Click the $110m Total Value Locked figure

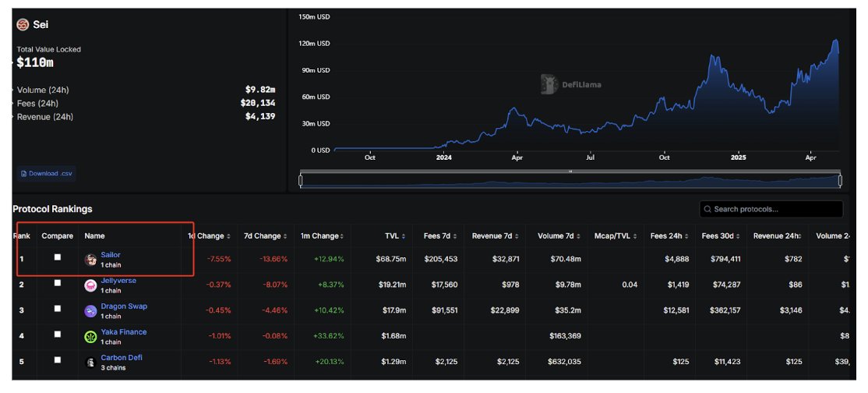(x=35, y=62)
